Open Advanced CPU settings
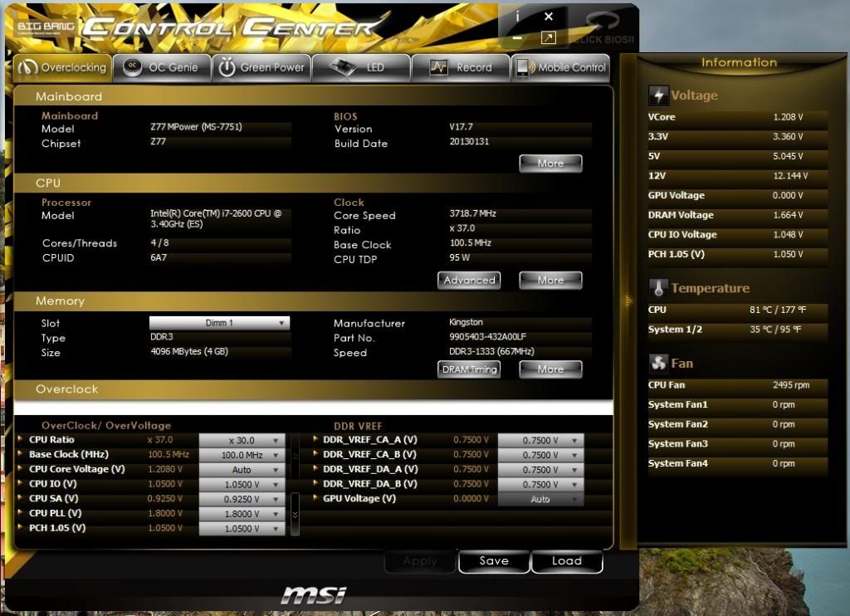The height and width of the screenshot is (616, 850). [x=469, y=281]
